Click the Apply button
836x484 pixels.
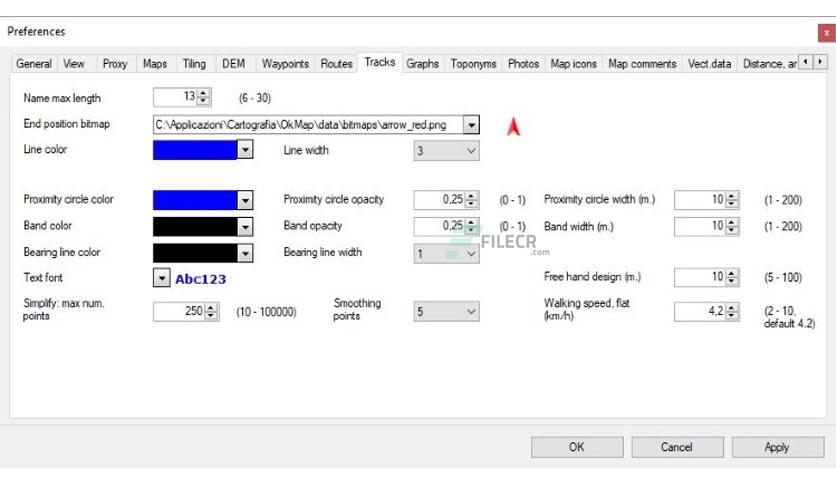click(777, 447)
